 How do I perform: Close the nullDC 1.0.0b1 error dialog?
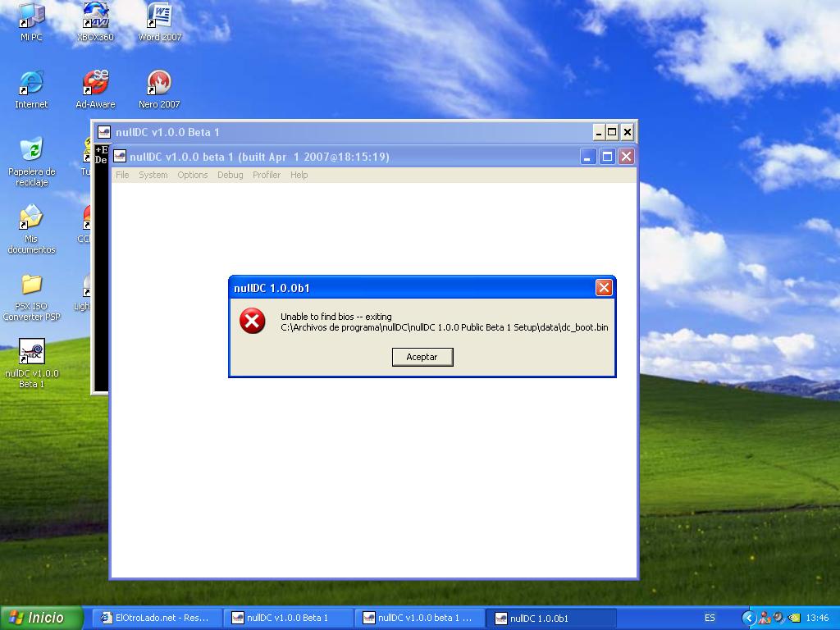coord(604,288)
